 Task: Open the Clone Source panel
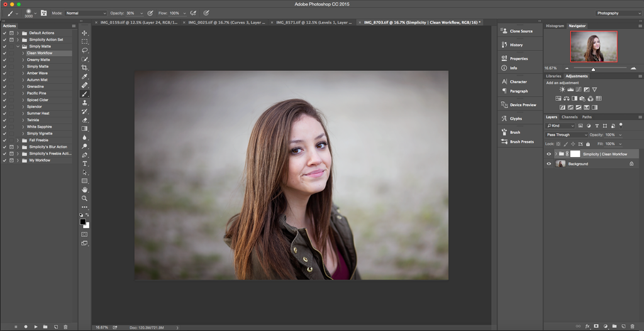521,31
